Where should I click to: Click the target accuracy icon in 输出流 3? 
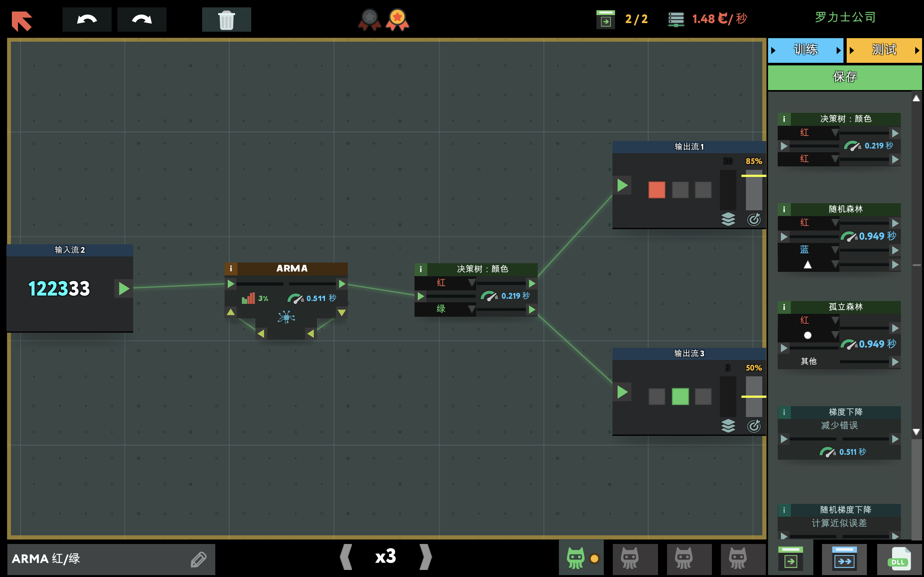click(754, 426)
